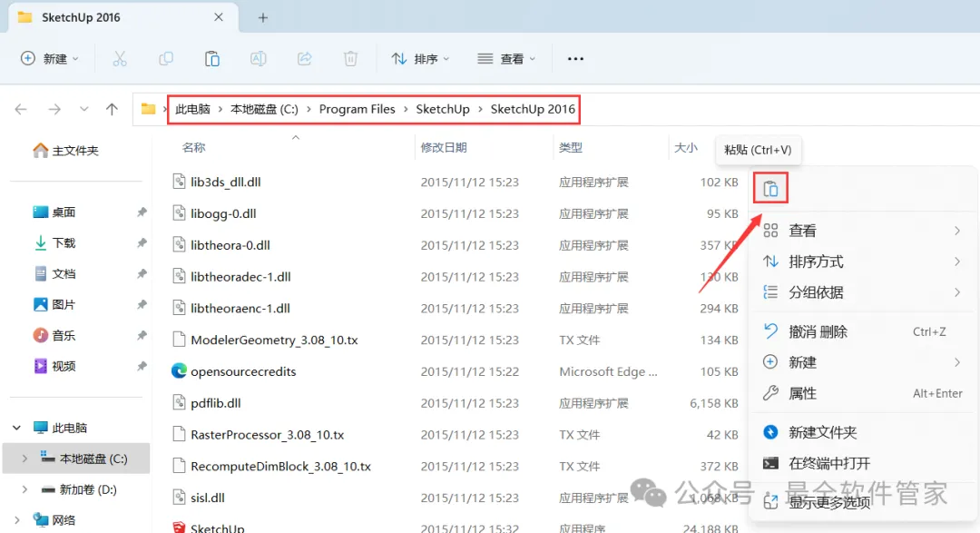Close the SketchUp 2016 tab
This screenshot has height=533, width=980.
tap(218, 17)
